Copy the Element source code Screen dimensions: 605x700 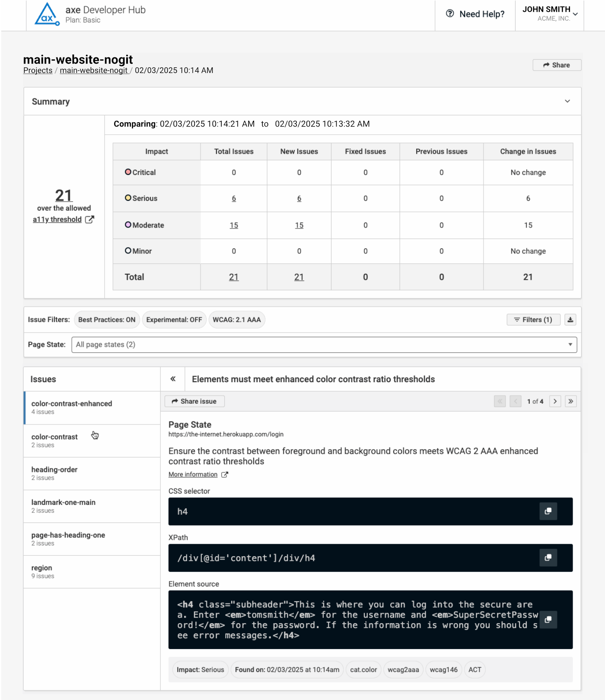548,620
